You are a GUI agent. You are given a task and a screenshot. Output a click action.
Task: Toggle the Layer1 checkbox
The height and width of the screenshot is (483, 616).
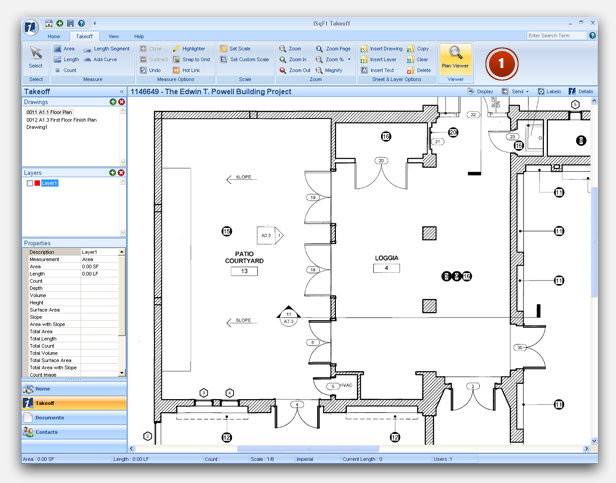[29, 183]
